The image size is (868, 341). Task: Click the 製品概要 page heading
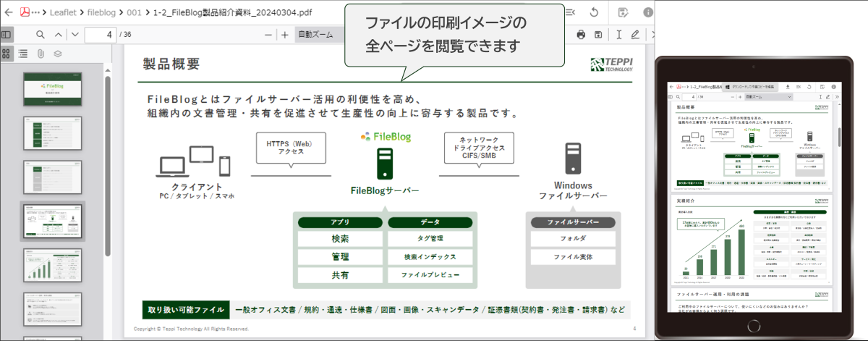[x=171, y=64]
